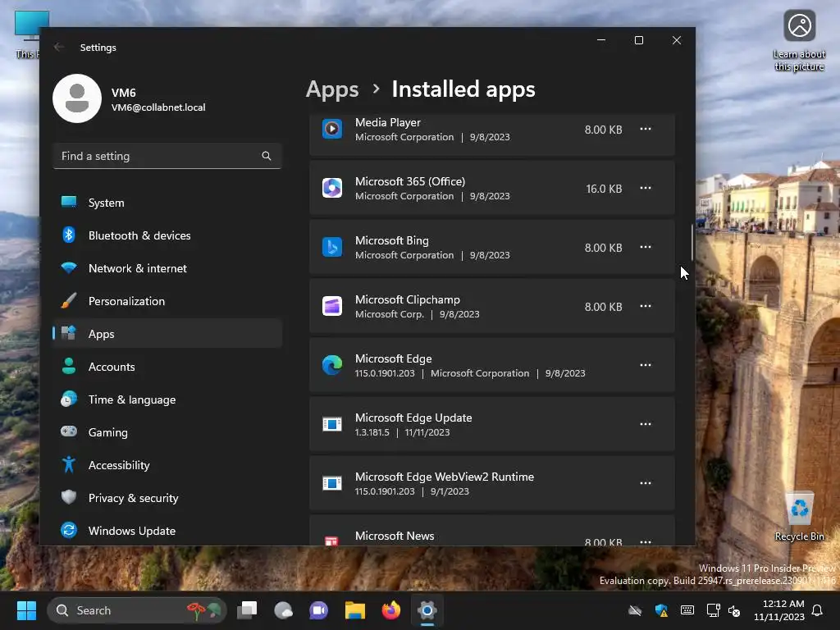The height and width of the screenshot is (630, 840).
Task: Open Time & language settings
Action: [167, 399]
